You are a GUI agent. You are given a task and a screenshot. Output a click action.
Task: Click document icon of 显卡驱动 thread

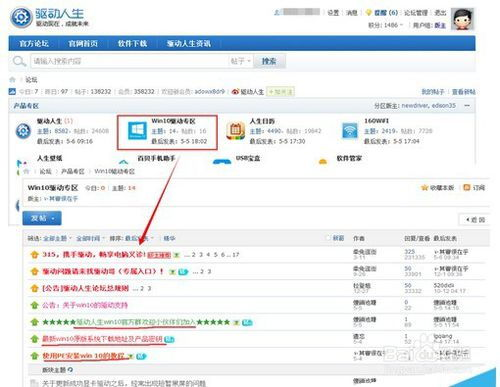pos(34,383)
